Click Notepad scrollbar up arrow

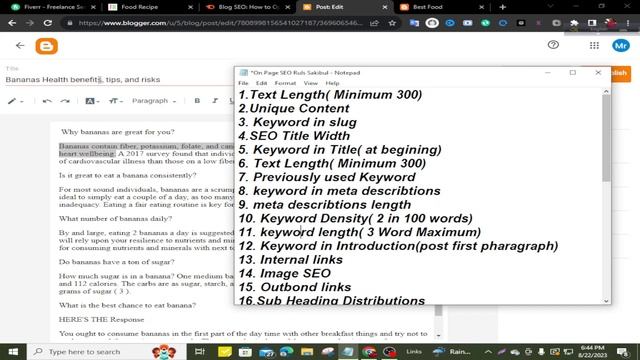pos(606,91)
